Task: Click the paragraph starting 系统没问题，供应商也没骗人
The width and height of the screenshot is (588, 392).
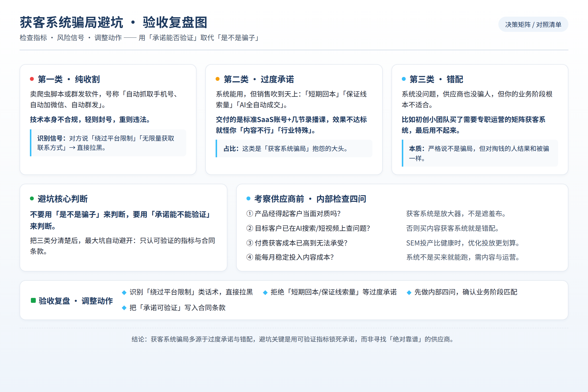Action: click(477, 99)
